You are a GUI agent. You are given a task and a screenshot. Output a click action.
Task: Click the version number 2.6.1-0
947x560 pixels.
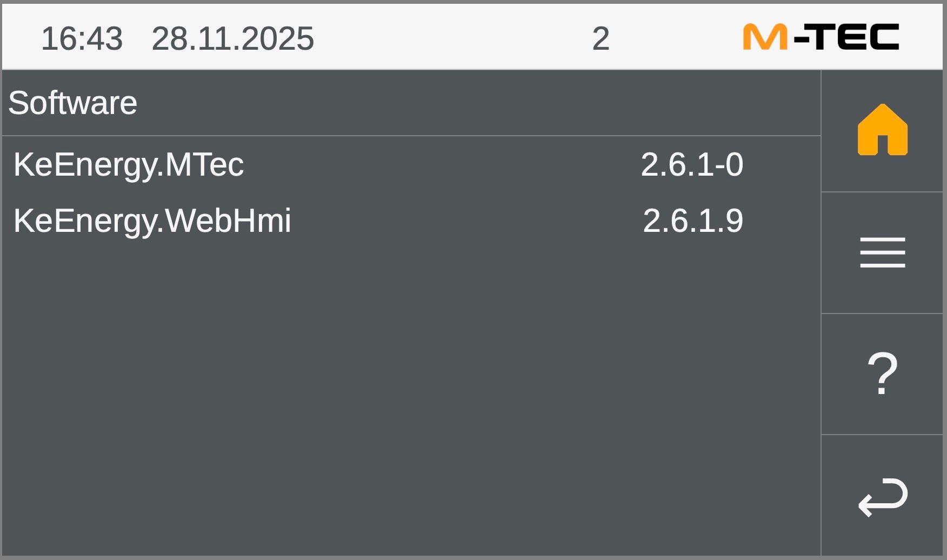(x=691, y=164)
